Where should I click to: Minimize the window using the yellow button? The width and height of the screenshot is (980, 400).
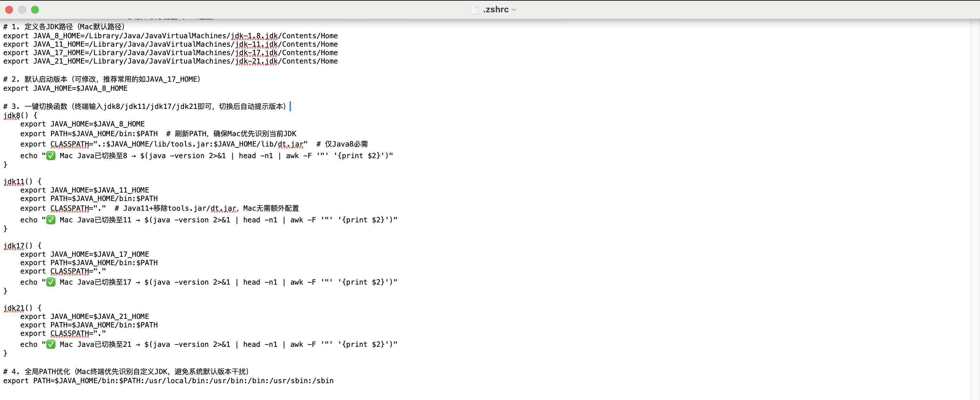coord(22,9)
